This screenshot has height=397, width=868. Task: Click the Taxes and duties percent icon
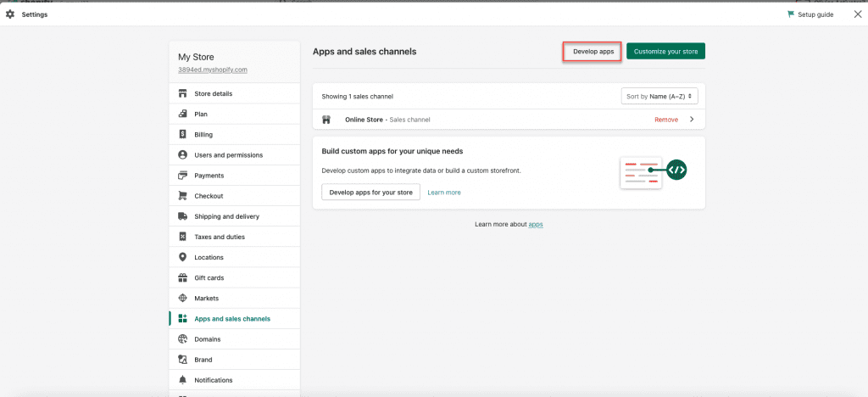(183, 237)
